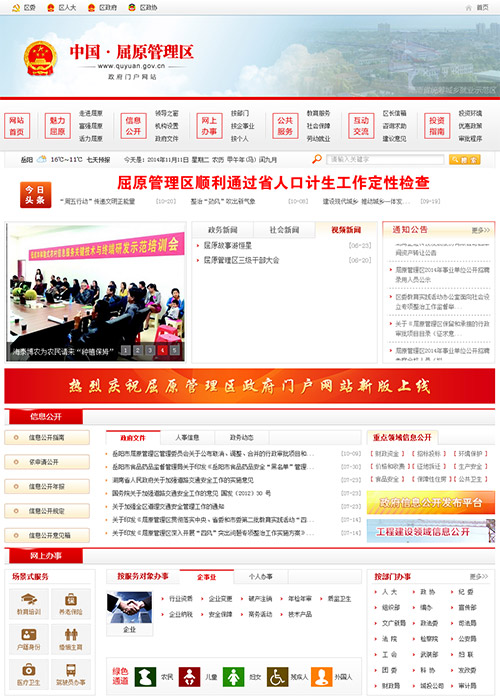Click the 区人大 emblem icon
500x699 pixels.
point(51,8)
